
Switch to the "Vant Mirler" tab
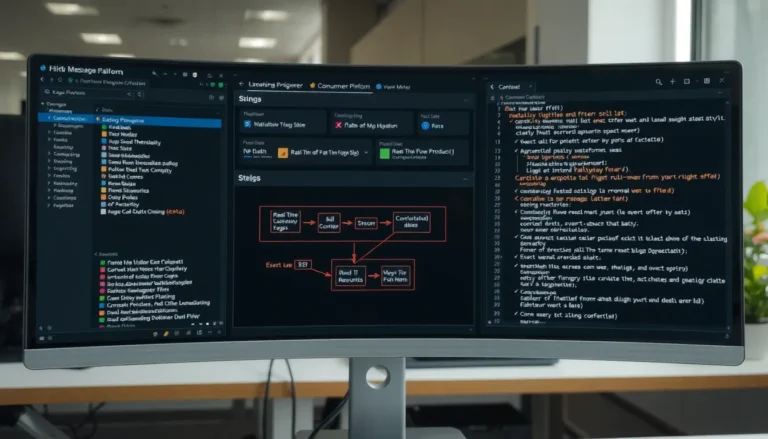(393, 87)
